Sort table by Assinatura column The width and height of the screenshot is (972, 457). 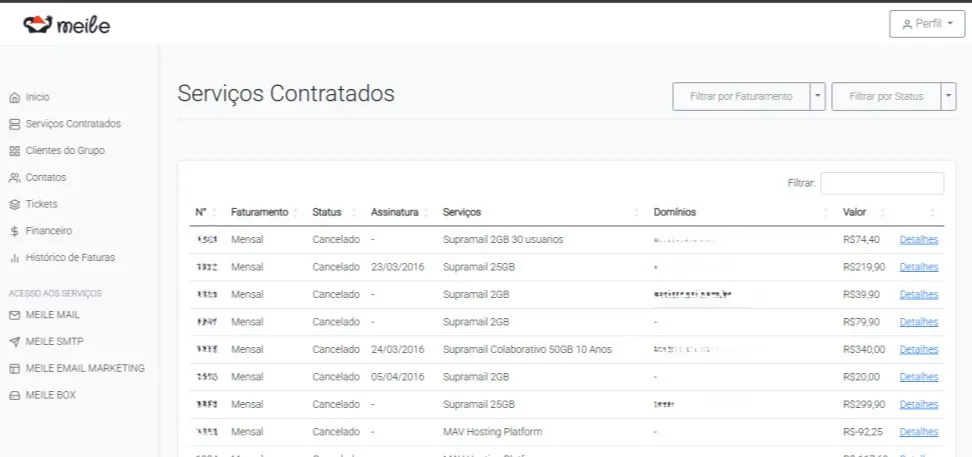pos(401,212)
